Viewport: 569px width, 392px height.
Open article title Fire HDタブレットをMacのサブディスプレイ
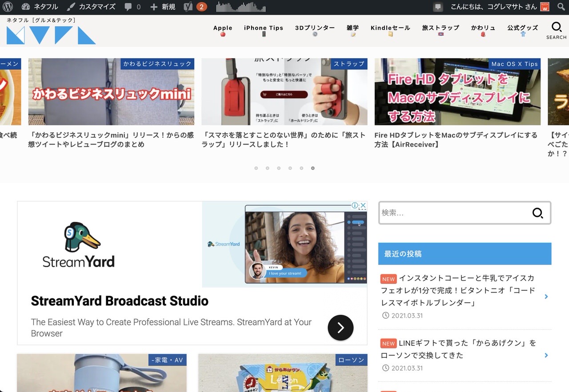tap(456, 140)
